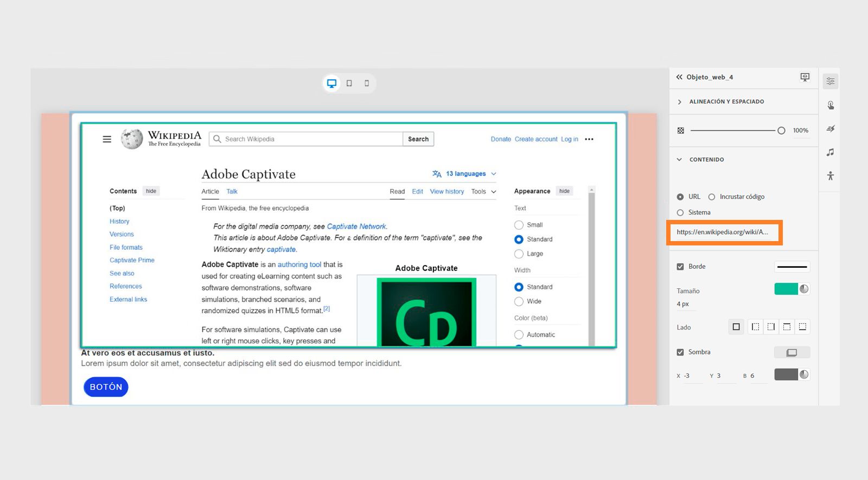Select top-side border icon
The image size is (868, 480).
pyautogui.click(x=787, y=327)
